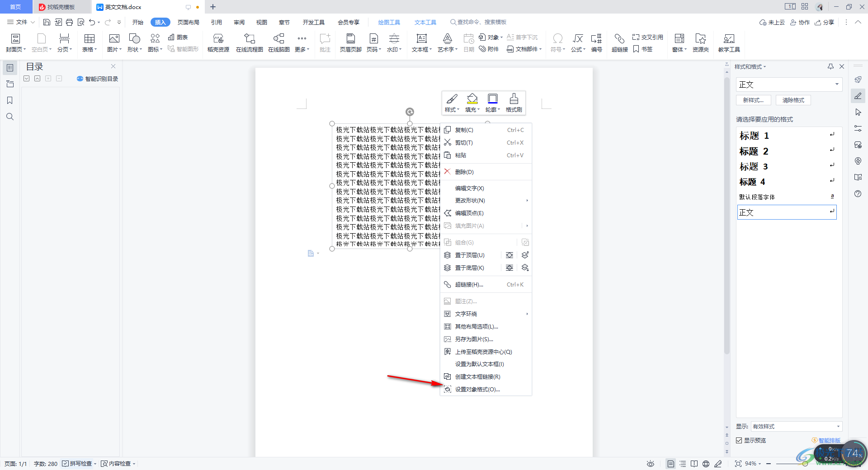Image resolution: width=868 pixels, height=470 pixels.
Task: Click the zoom out minus button
Action: [769, 464]
